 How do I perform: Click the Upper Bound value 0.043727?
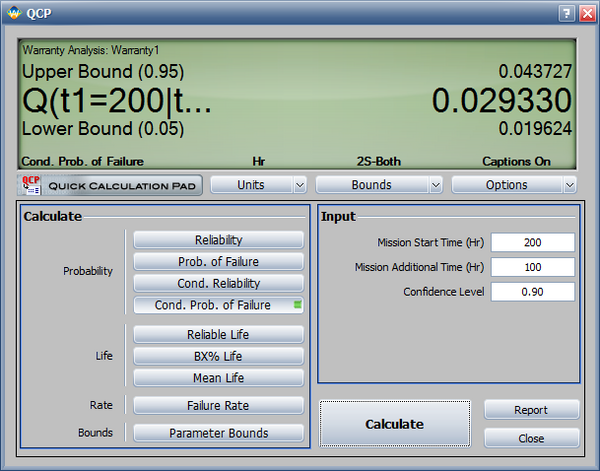pyautogui.click(x=535, y=72)
